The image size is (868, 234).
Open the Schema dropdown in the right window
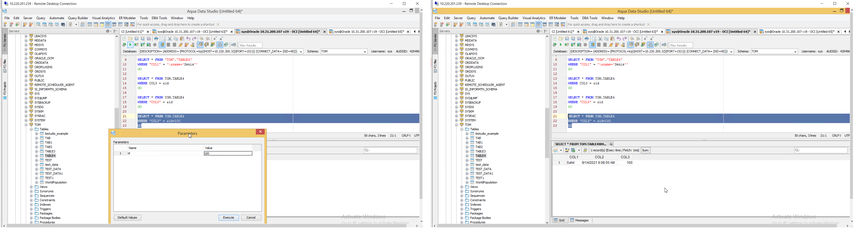click(x=795, y=52)
